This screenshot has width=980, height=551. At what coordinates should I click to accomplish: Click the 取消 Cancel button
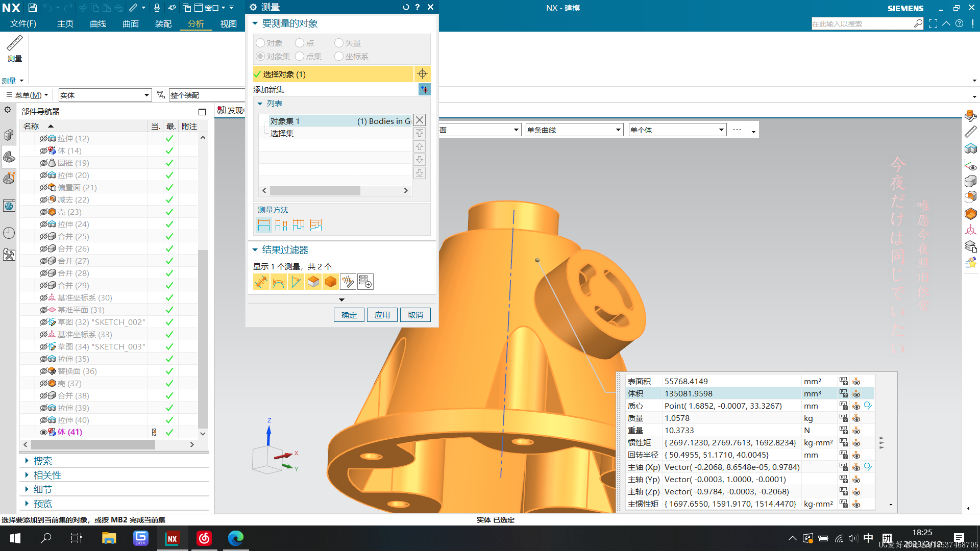coord(415,315)
